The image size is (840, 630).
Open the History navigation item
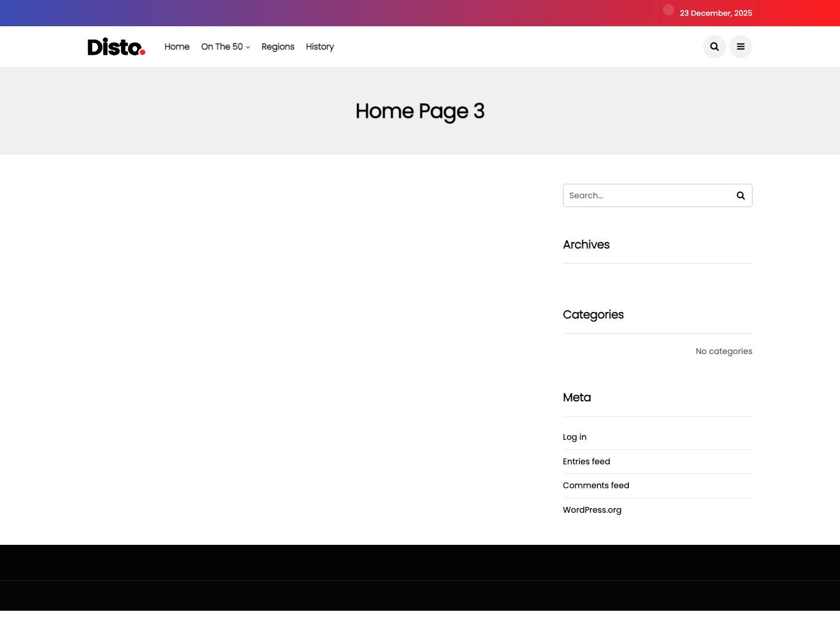point(320,47)
